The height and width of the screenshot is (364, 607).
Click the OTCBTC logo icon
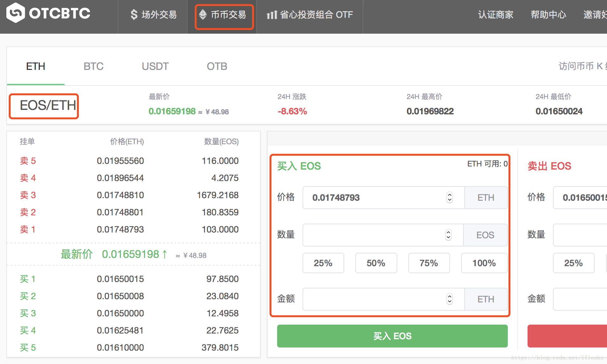[16, 13]
